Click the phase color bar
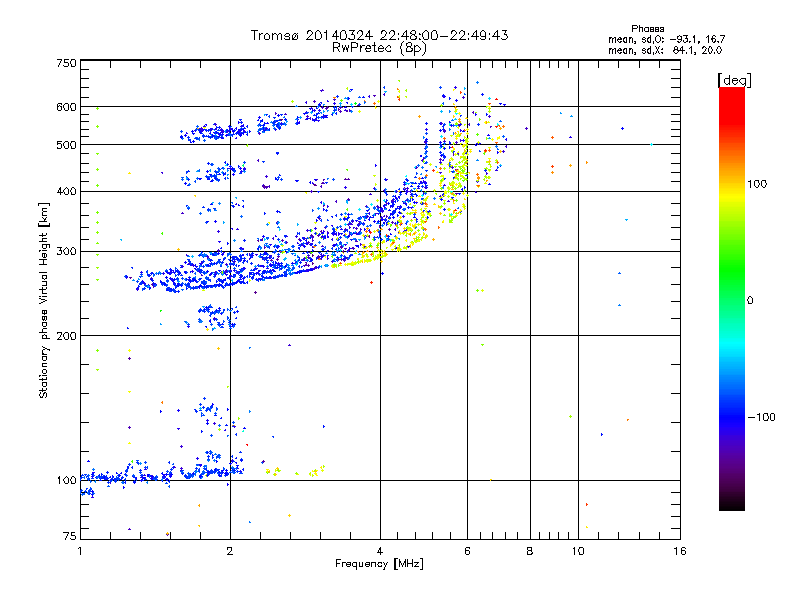Screen dimensions: 800x600 coord(732,299)
